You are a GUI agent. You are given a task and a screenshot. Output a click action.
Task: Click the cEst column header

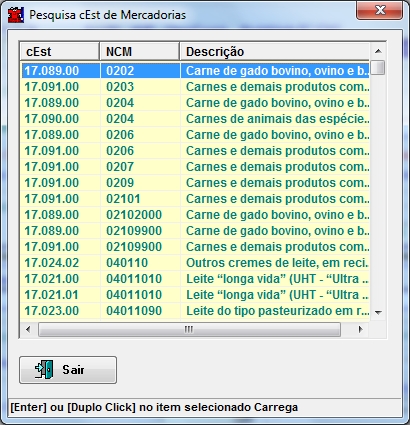60,52
